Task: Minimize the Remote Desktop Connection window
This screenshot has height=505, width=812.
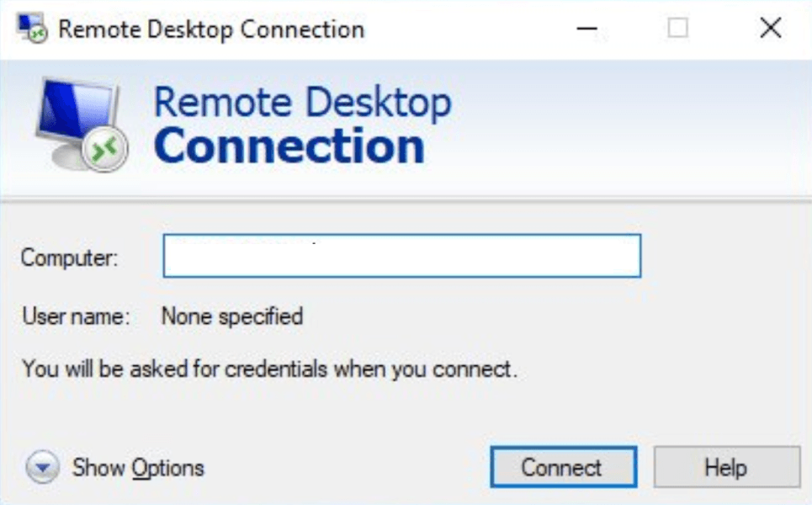Action: (587, 29)
